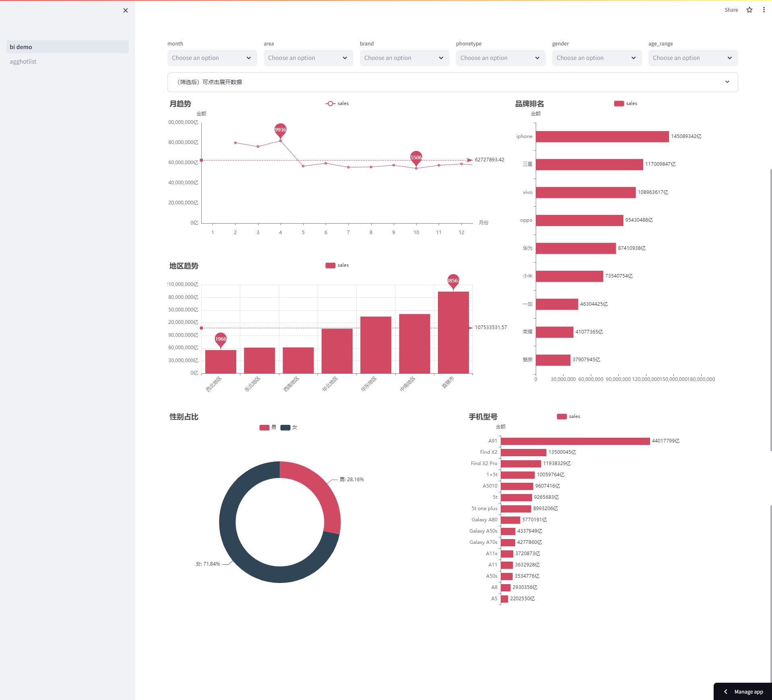This screenshot has width=772, height=700.
Task: Click the vivo brand bar
Action: 586,192
